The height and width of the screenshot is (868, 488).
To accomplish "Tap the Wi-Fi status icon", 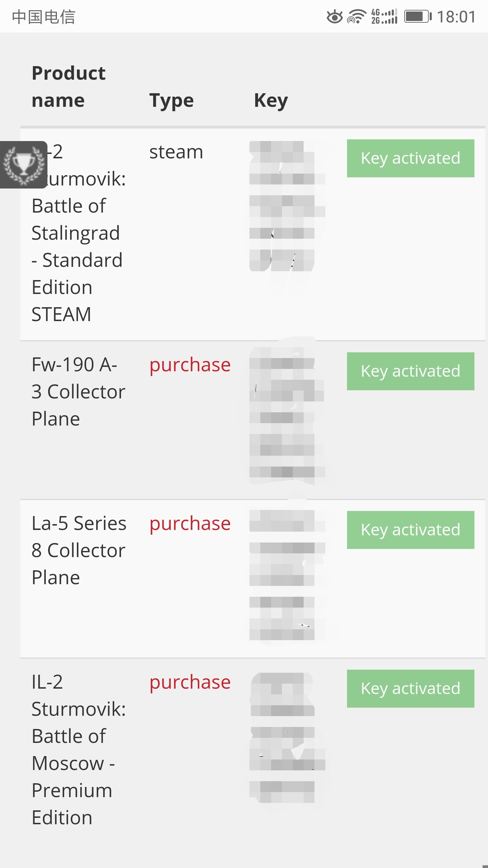I will (357, 17).
